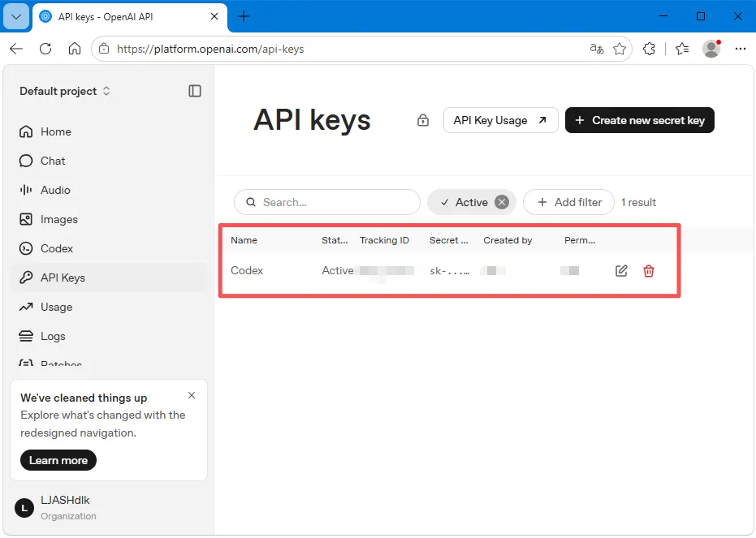Open Chat in the sidebar
The height and width of the screenshot is (538, 756).
(x=109, y=161)
